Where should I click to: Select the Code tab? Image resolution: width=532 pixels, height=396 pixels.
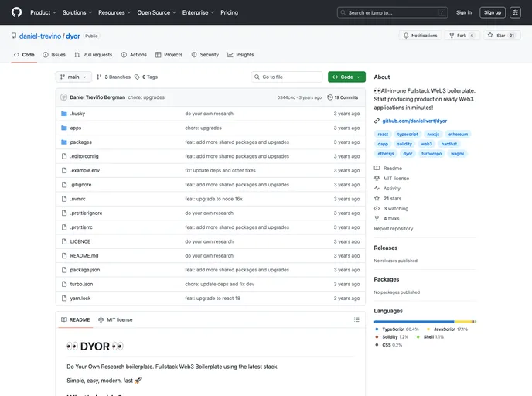coord(24,55)
